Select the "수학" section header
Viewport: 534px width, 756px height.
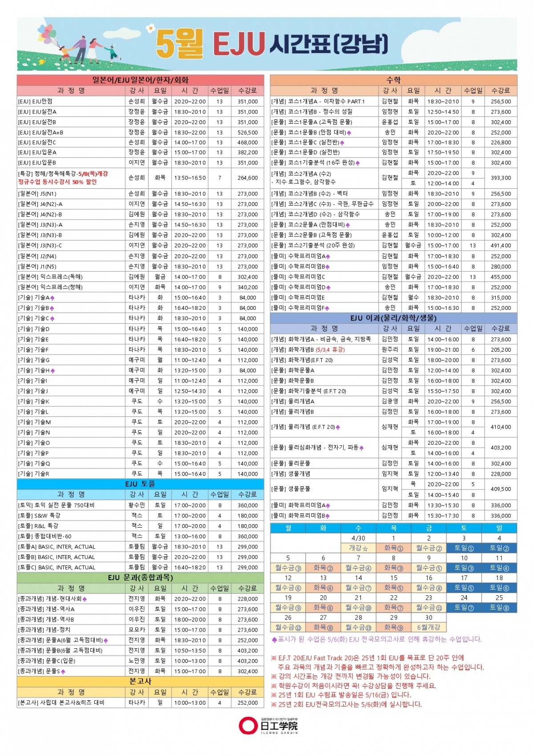[x=393, y=80]
